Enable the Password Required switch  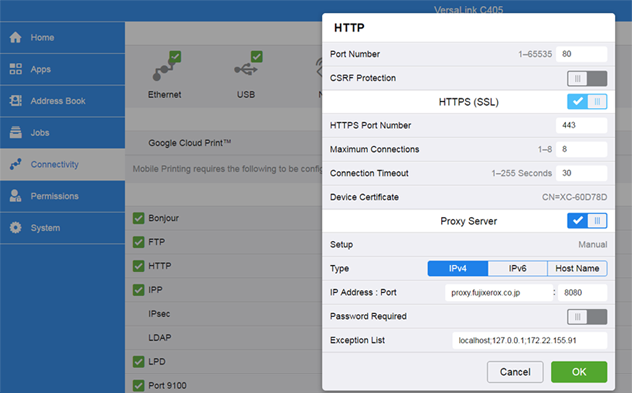[587, 317]
